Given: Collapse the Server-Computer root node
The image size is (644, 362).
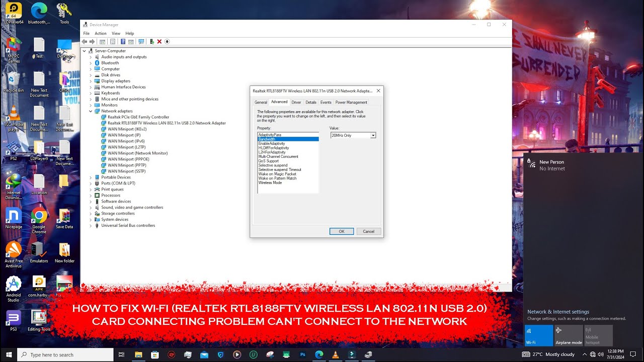Looking at the screenshot, I should [x=85, y=51].
